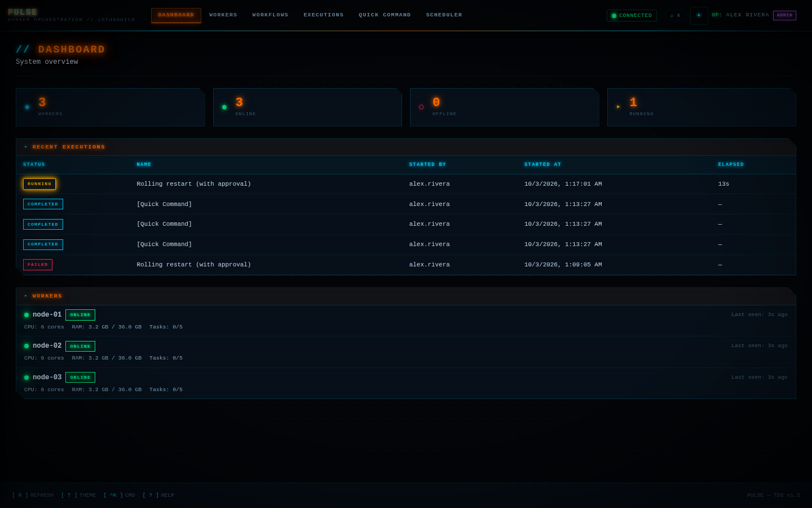Click the ^K CMD shortcut in footer
This screenshot has width=812, height=508.
(119, 496)
